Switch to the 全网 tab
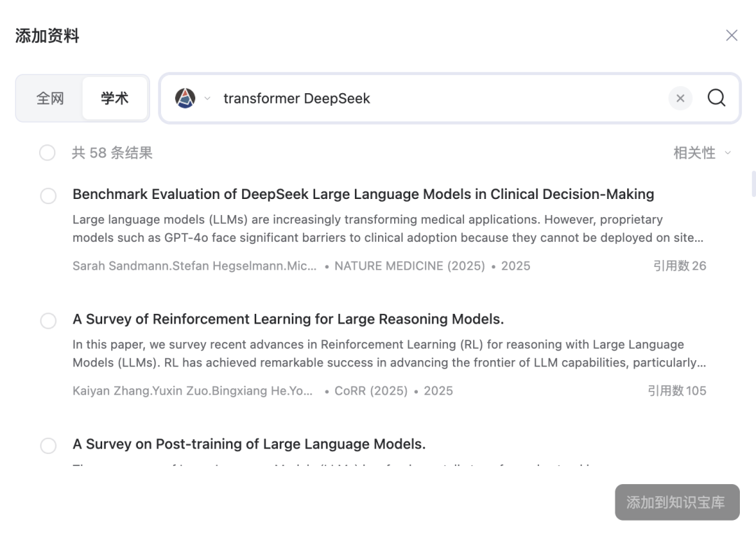 (50, 98)
